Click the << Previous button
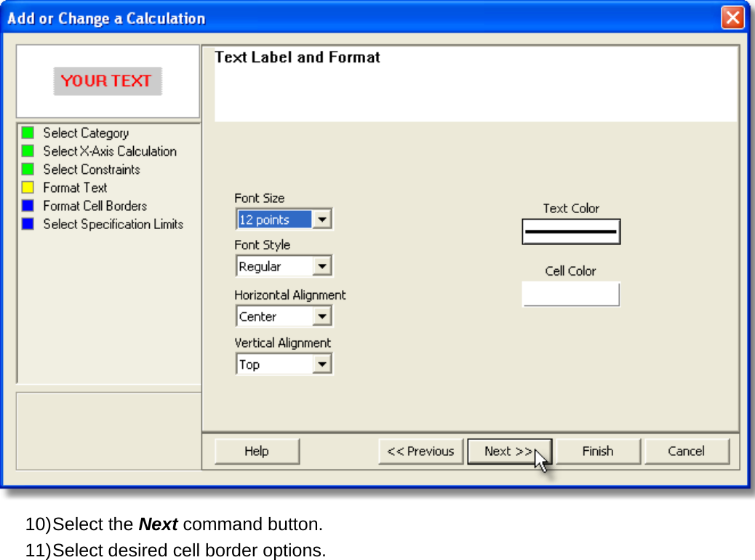 coord(421,451)
